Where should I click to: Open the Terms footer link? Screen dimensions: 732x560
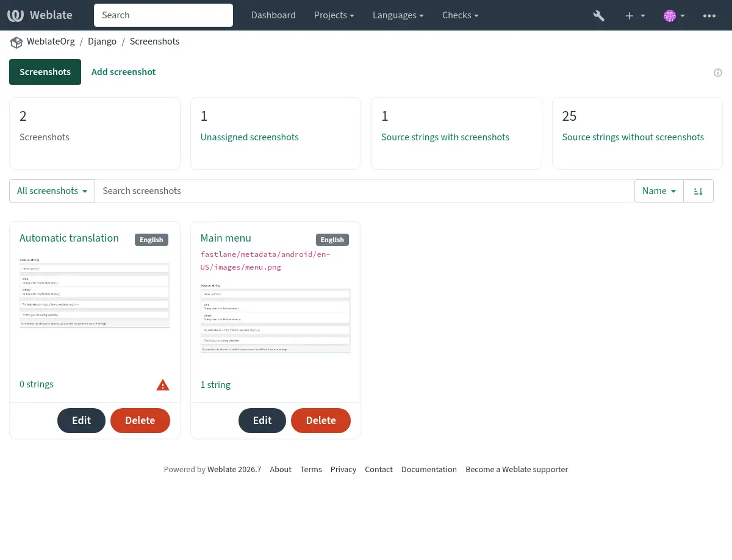[x=311, y=470]
